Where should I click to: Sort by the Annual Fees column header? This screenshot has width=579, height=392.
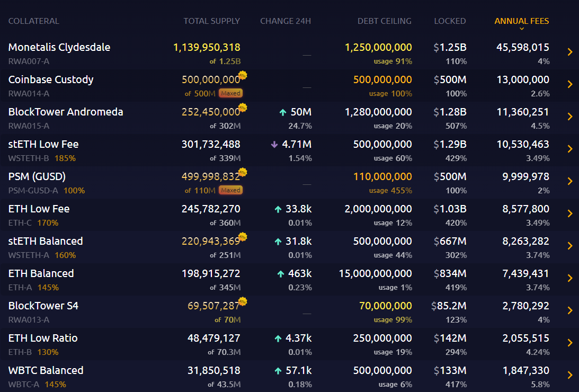tap(521, 21)
